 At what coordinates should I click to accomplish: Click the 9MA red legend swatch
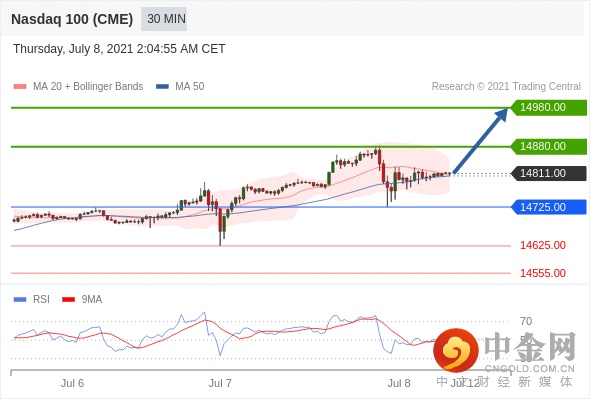pyautogui.click(x=68, y=300)
